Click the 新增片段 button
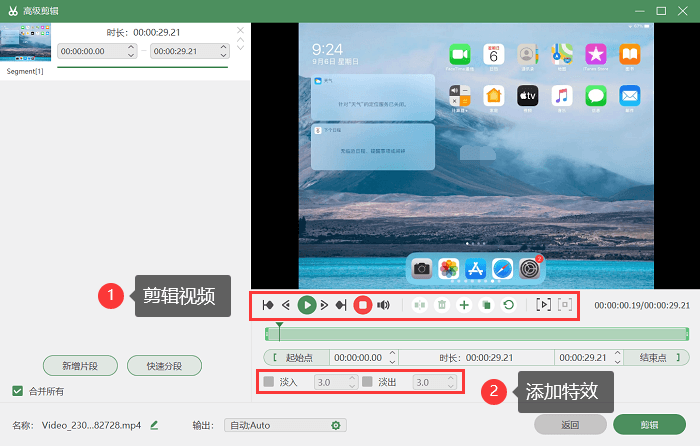The height and width of the screenshot is (446, 700). 80,366
